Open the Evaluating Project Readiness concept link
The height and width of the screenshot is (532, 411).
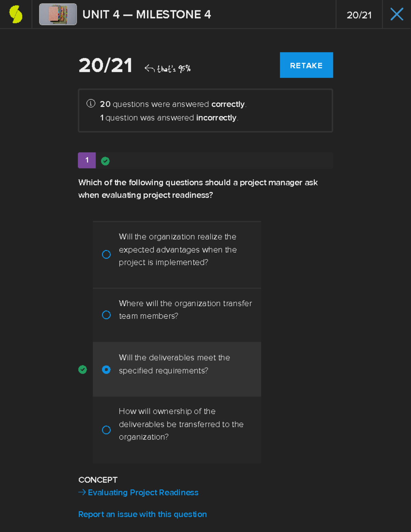tap(143, 492)
